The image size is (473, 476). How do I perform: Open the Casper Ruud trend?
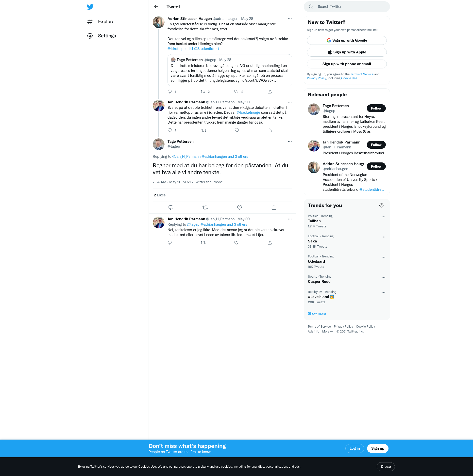click(x=346, y=279)
